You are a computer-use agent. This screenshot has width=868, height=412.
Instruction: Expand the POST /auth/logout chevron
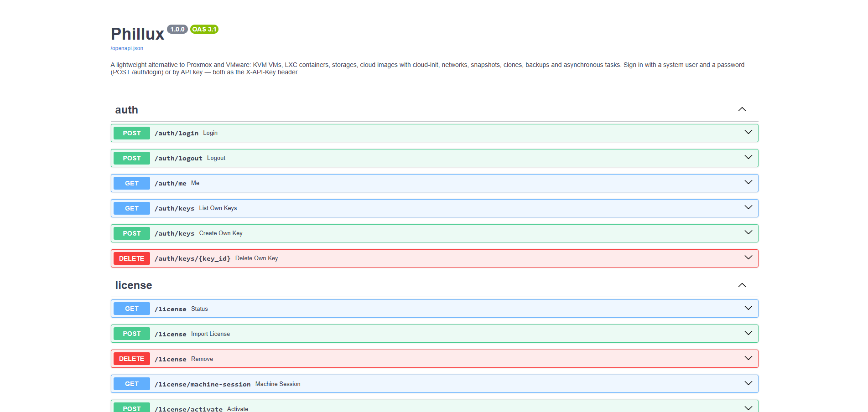(x=748, y=157)
